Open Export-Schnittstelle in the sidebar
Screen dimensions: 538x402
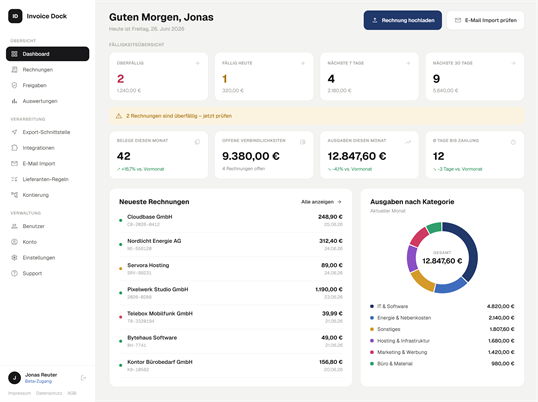pyautogui.click(x=48, y=132)
